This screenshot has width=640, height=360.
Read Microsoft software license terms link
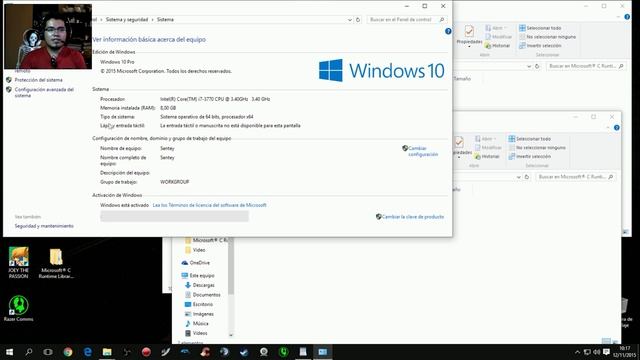point(209,205)
